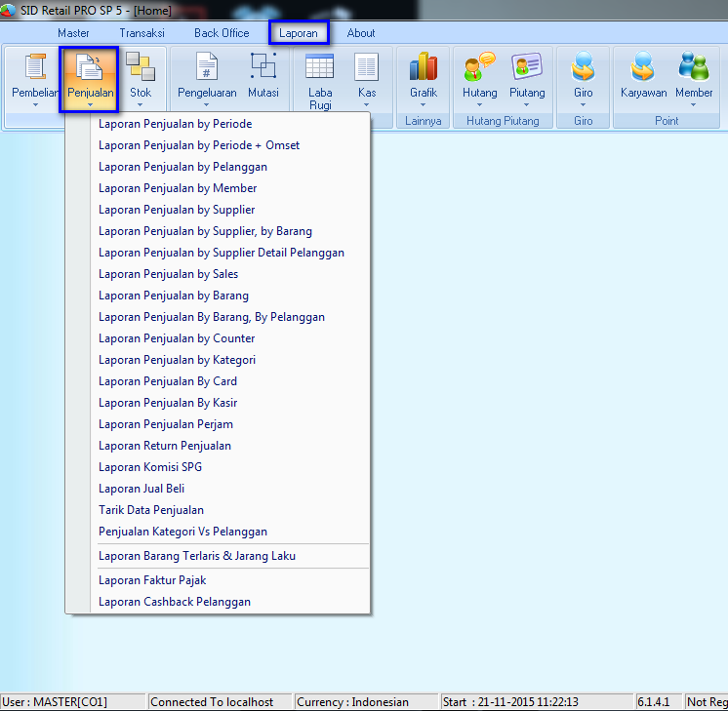The image size is (728, 711).
Task: Expand the Stok dropdown arrow
Action: [x=140, y=105]
